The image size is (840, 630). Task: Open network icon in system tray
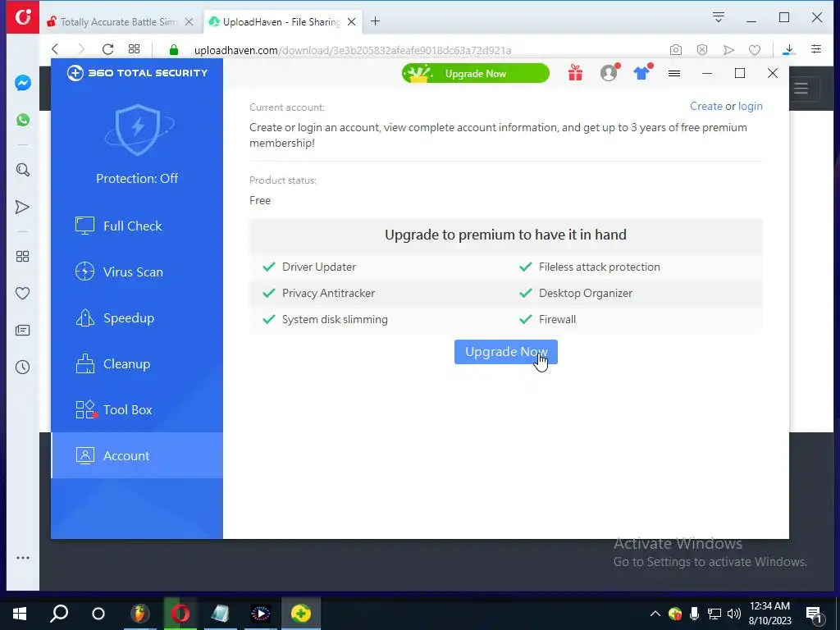tap(714, 614)
